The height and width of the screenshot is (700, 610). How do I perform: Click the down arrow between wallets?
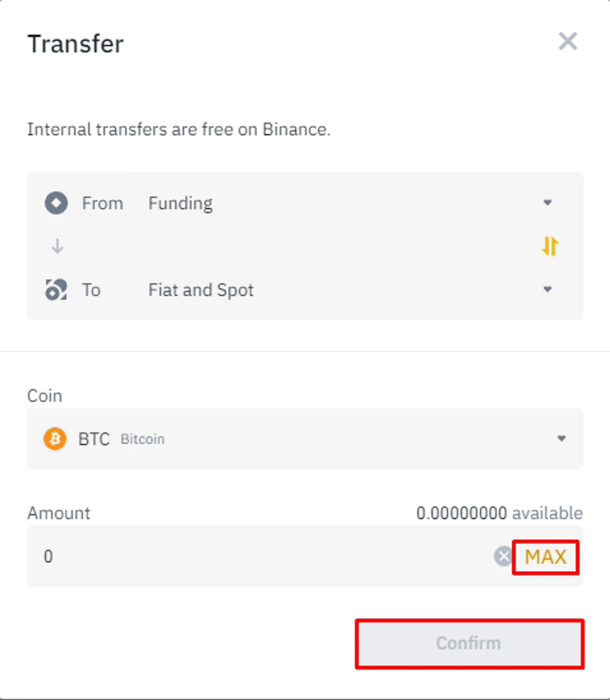(x=57, y=246)
